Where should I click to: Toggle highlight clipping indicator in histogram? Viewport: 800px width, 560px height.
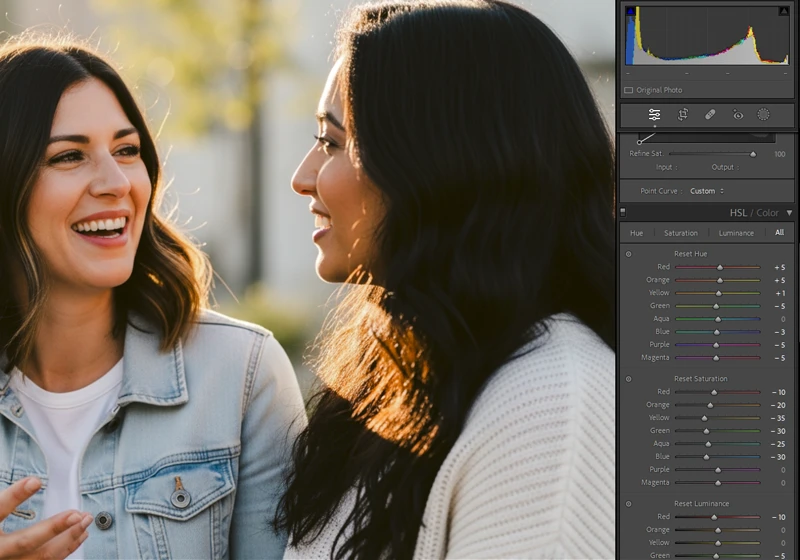coord(783,11)
